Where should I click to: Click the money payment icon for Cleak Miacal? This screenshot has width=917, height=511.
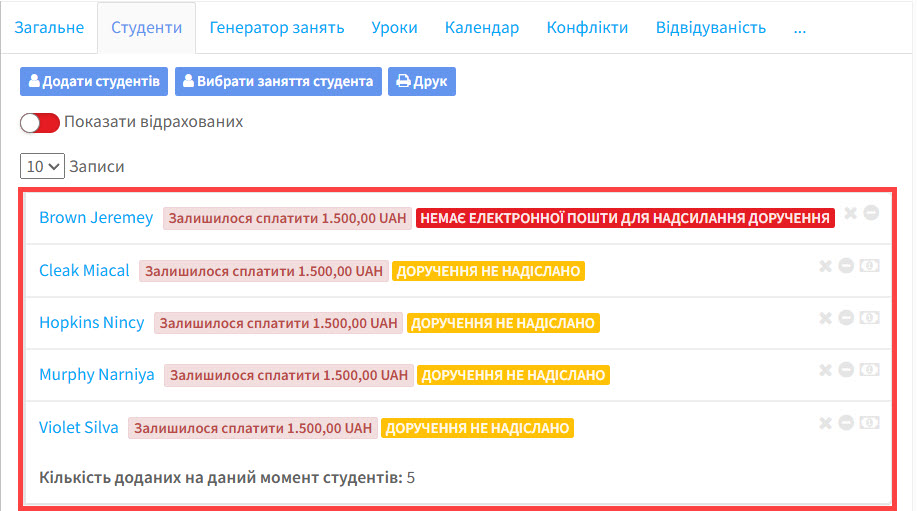coord(870,266)
